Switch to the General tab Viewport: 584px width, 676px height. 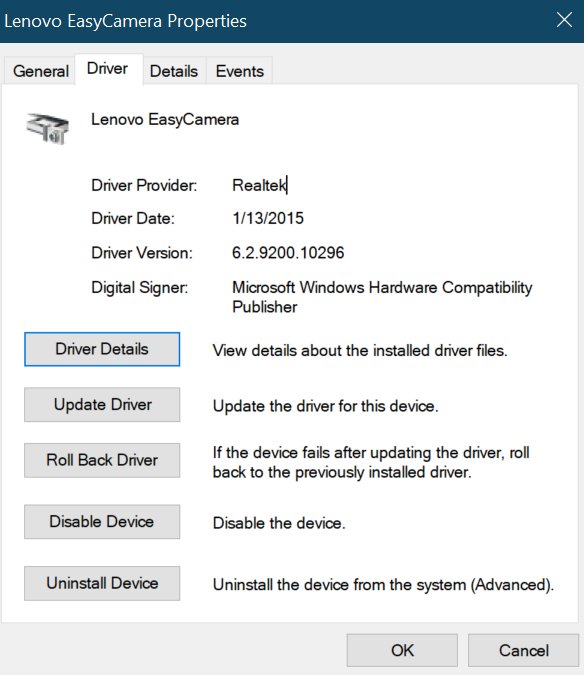coord(41,71)
